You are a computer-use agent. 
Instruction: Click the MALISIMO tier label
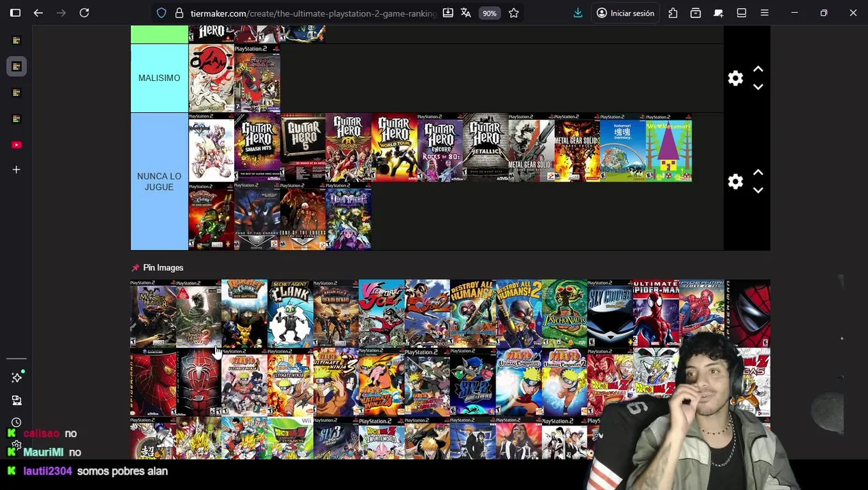(159, 78)
